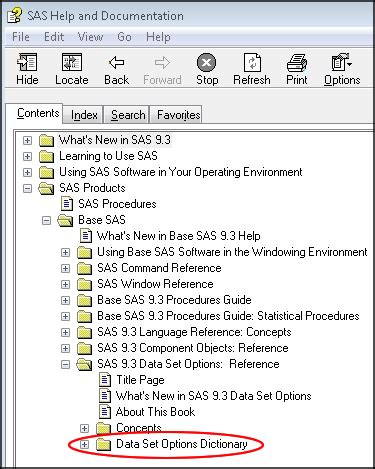This screenshot has height=469, width=375.
Task: Expand the SAS Command Reference node
Action: coord(65,268)
